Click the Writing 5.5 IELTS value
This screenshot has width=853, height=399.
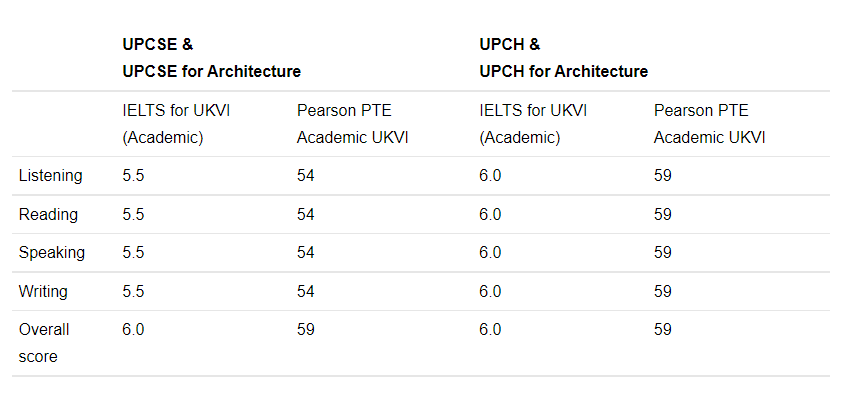(x=133, y=291)
